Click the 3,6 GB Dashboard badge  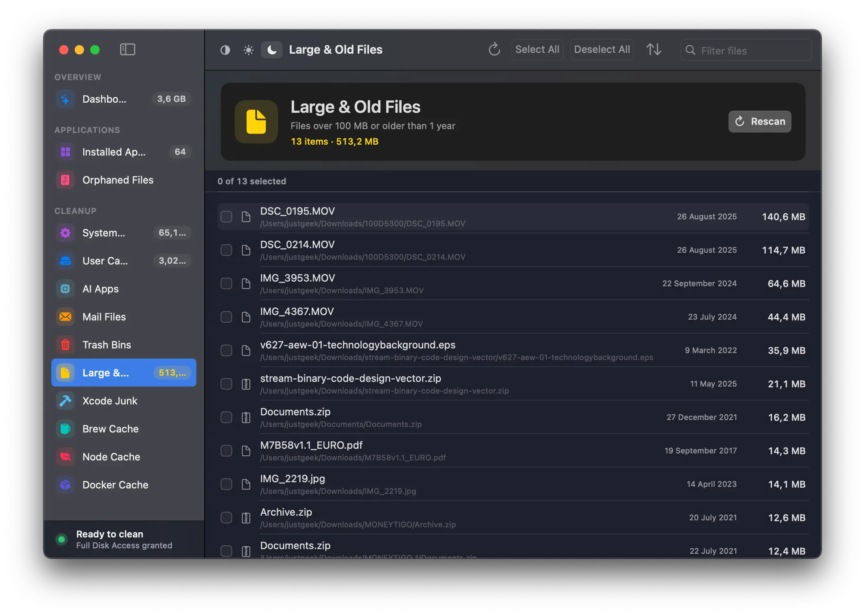pyautogui.click(x=172, y=99)
